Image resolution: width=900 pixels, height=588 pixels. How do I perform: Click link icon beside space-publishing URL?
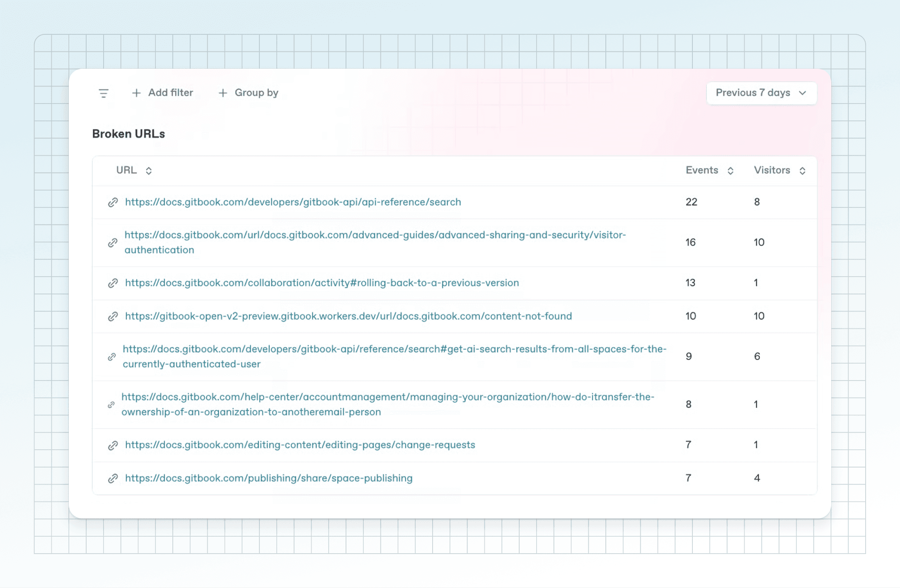point(112,479)
